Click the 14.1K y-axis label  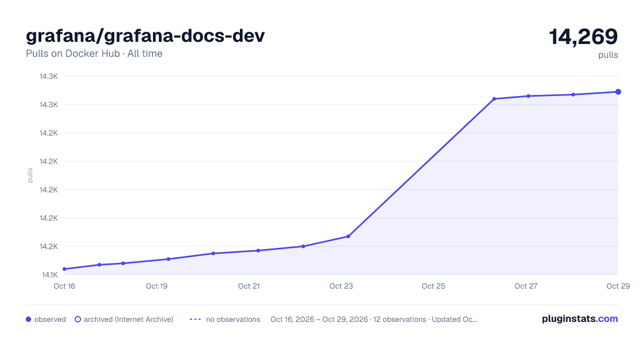point(49,275)
